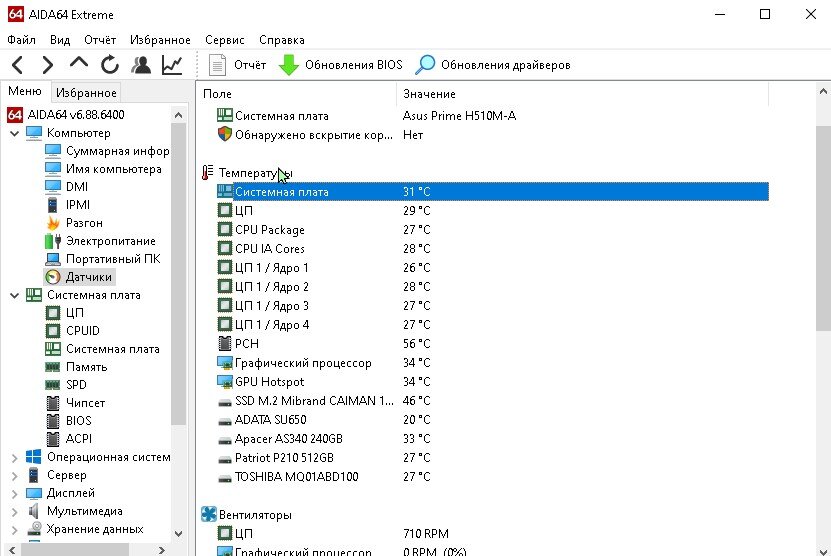This screenshot has width=831, height=556.
Task: Open the DMI tree item
Action: pos(77,187)
